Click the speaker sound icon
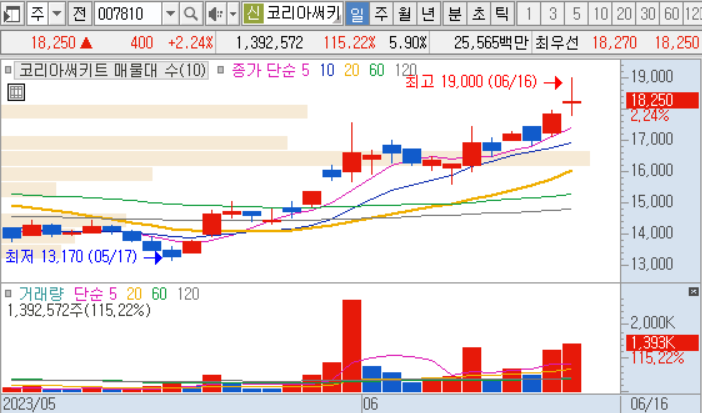The height and width of the screenshot is (413, 702). (216, 13)
